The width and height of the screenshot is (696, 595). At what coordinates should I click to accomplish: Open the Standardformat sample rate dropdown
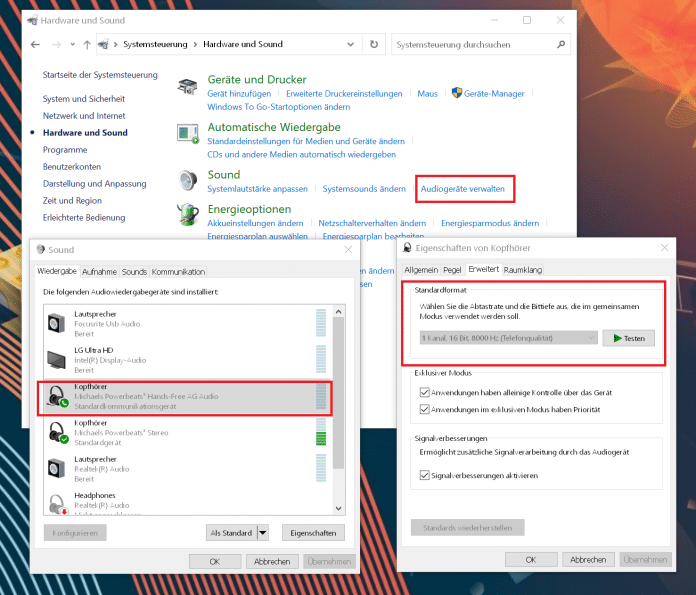(x=509, y=338)
